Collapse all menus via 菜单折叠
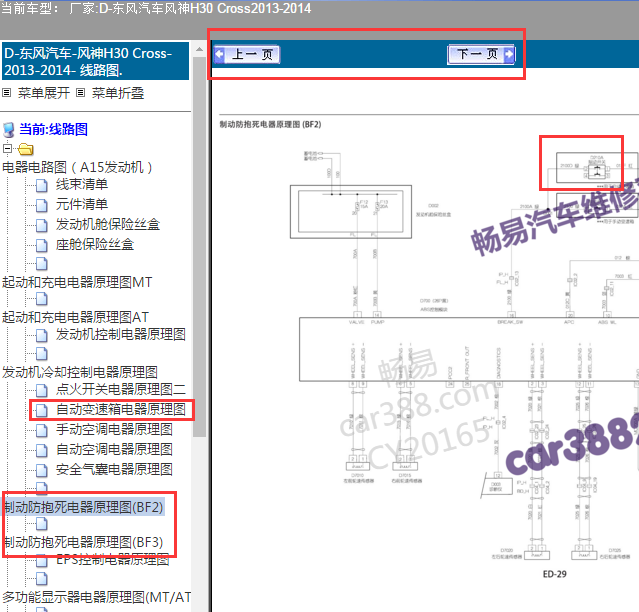Screen dimensions: 639x612 tap(118, 93)
